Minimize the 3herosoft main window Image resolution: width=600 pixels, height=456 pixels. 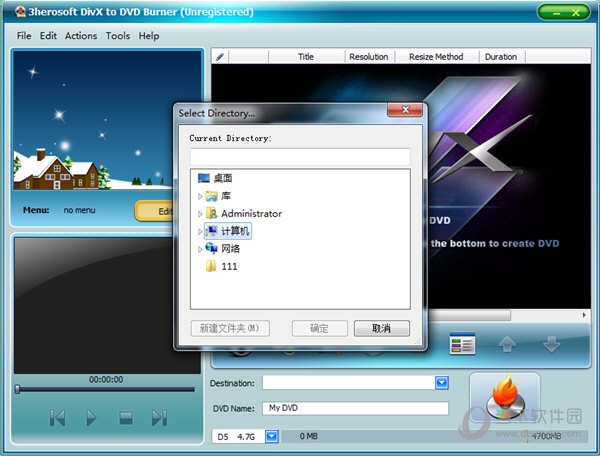(556, 13)
